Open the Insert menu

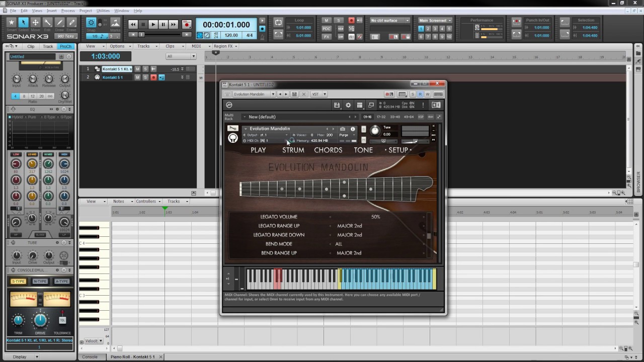click(x=52, y=11)
